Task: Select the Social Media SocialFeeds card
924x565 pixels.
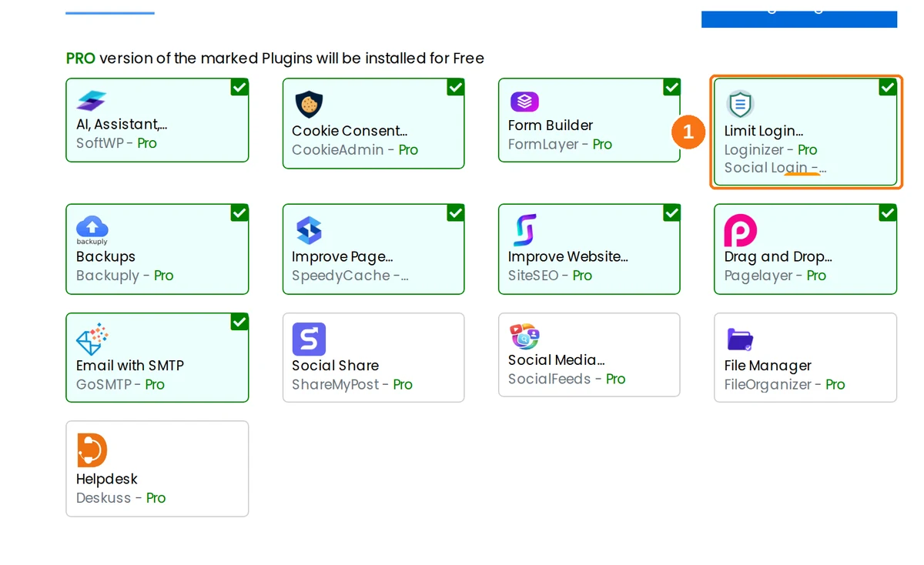Action: (589, 355)
